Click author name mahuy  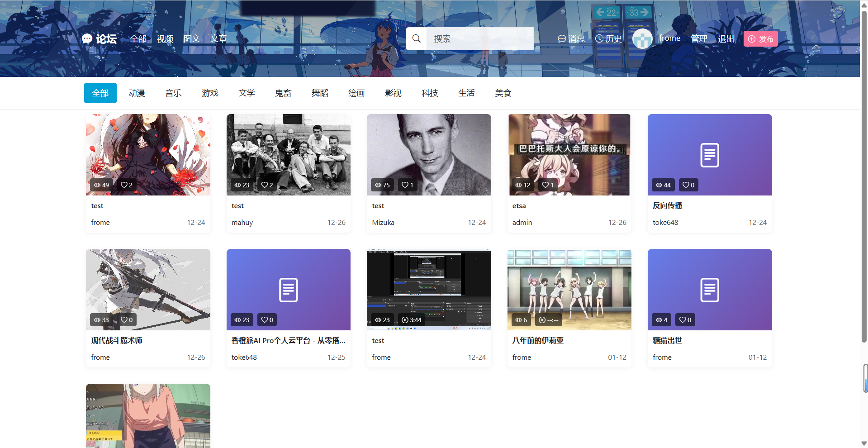coord(242,223)
